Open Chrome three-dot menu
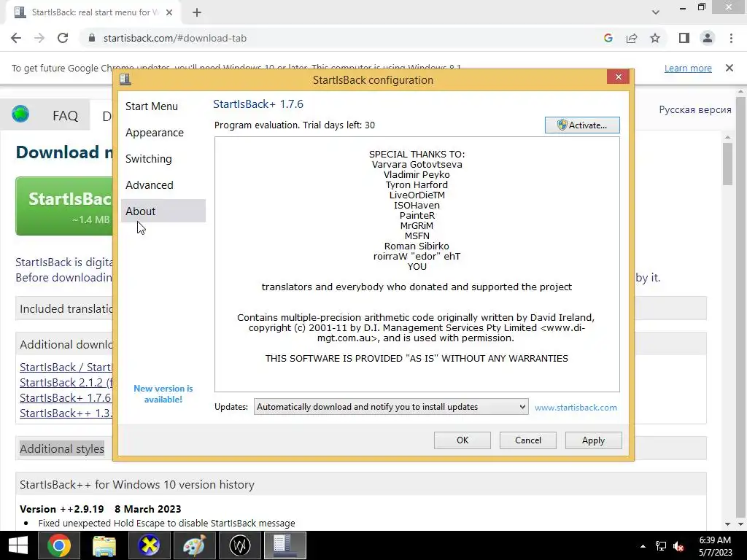 [x=731, y=38]
